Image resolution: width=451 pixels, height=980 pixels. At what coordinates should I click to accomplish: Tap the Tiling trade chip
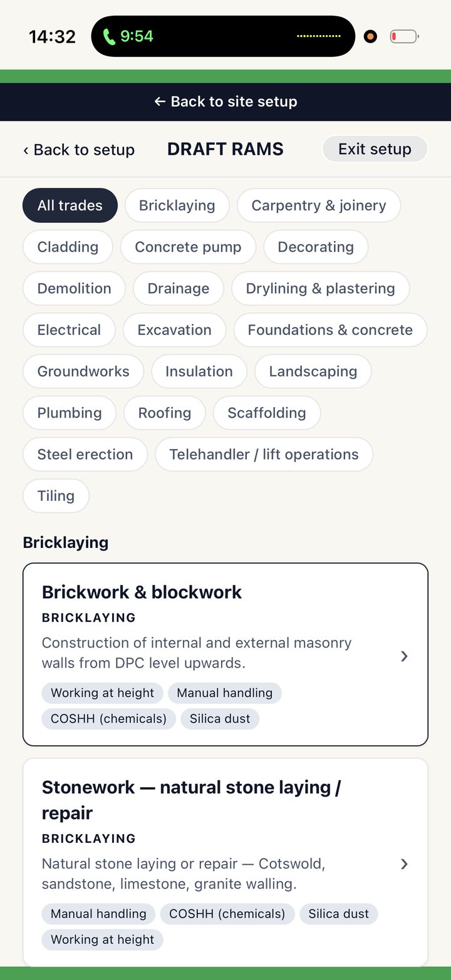click(56, 495)
